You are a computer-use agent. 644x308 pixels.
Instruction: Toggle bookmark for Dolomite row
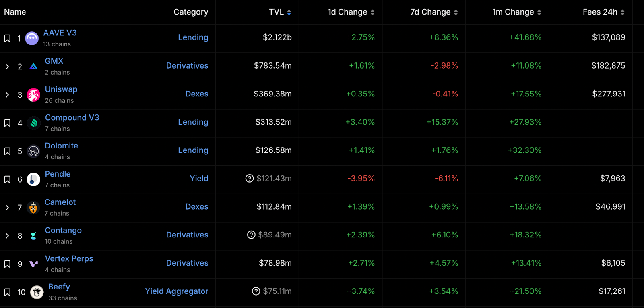pyautogui.click(x=7, y=151)
